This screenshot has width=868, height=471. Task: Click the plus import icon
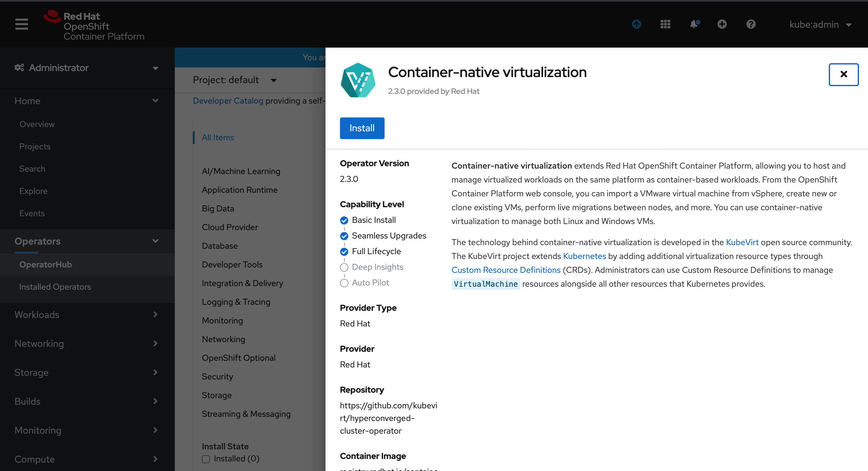pyautogui.click(x=722, y=24)
